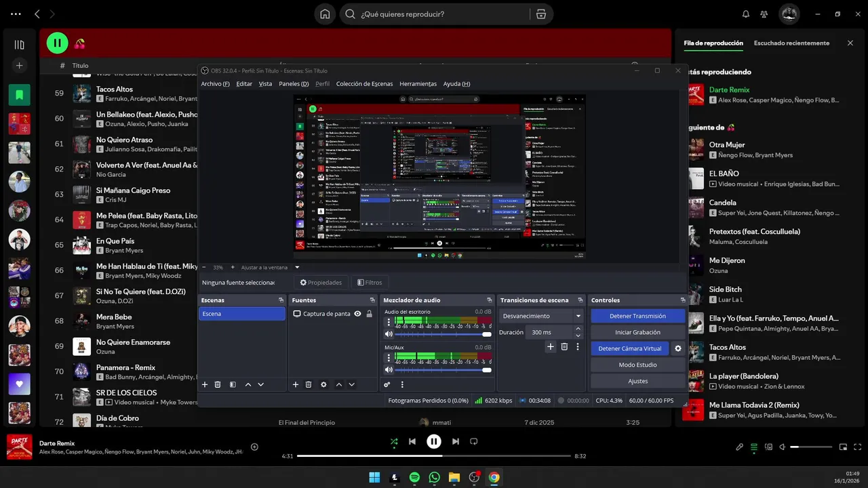Open the Spotify friends activity icon
This screenshot has width=868, height=488.
(764, 14)
